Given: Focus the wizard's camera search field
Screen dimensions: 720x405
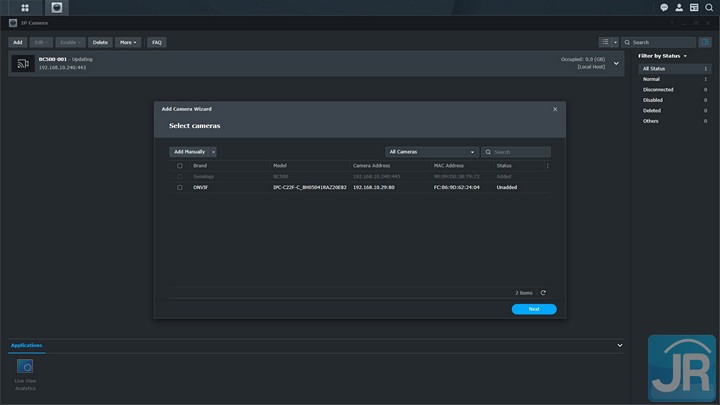Looking at the screenshot, I should [520, 152].
